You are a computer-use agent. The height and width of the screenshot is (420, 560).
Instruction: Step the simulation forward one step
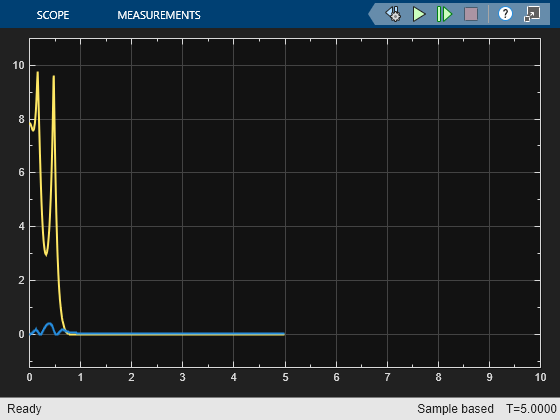click(x=444, y=14)
